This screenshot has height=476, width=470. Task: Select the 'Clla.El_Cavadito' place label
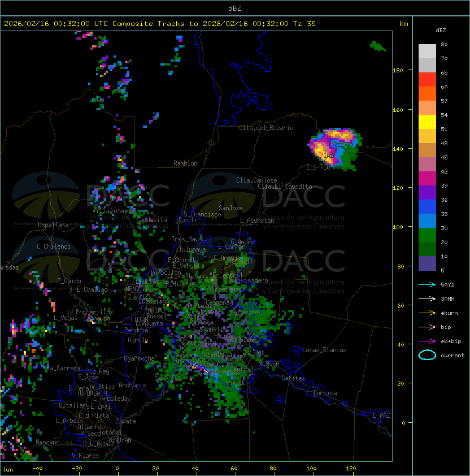pos(285,187)
